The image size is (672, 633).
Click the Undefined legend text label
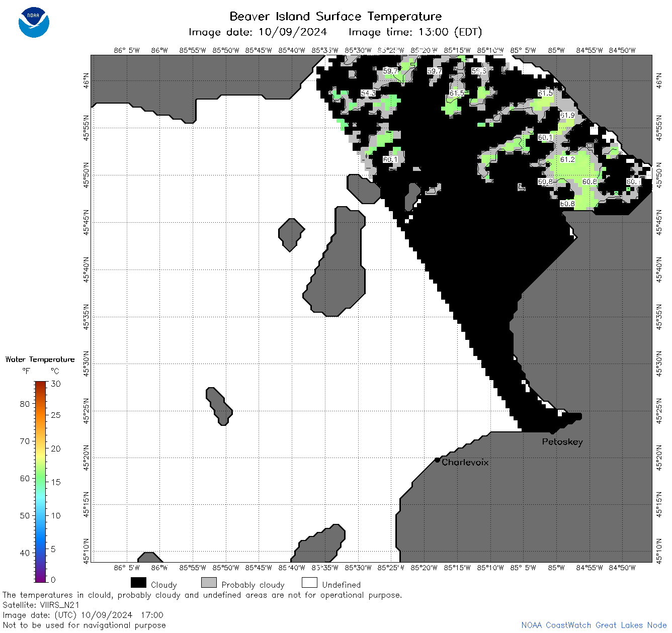coord(342,585)
